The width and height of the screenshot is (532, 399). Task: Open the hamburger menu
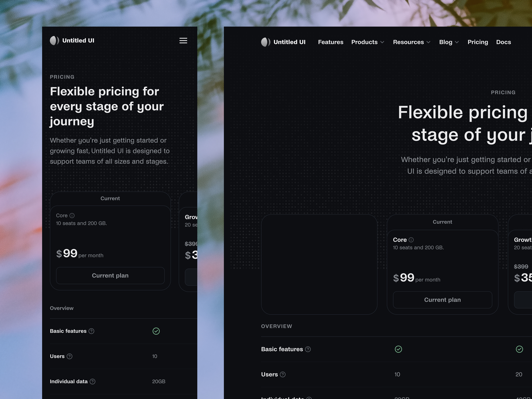point(183,41)
